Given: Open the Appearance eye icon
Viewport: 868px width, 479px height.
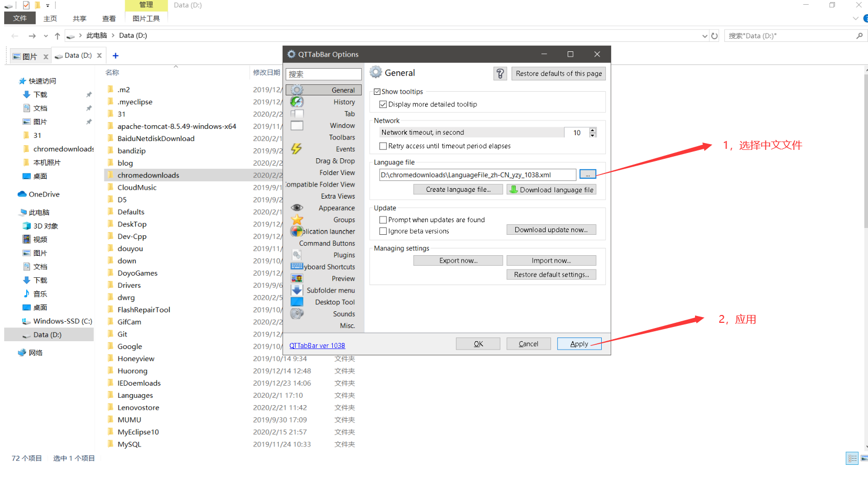Looking at the screenshot, I should click(x=297, y=208).
